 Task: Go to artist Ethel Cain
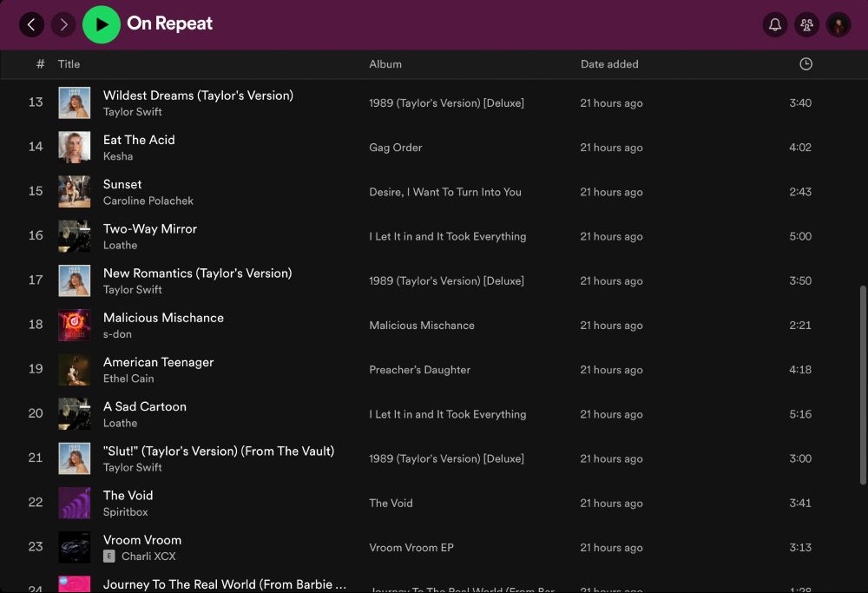pos(128,379)
